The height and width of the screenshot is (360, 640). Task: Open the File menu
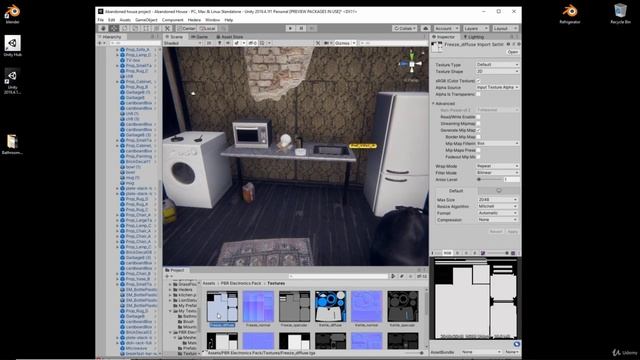click(x=100, y=20)
